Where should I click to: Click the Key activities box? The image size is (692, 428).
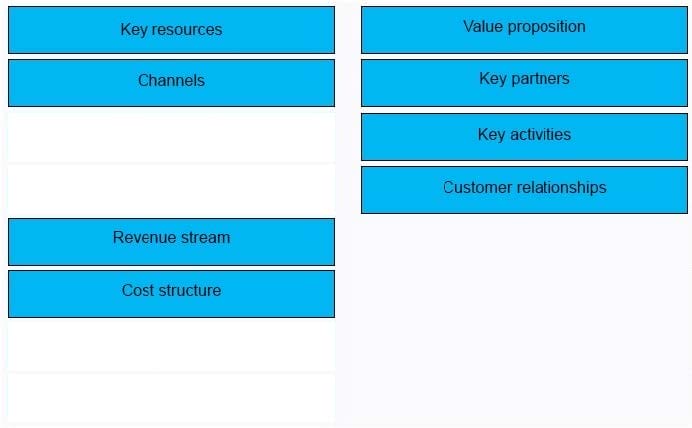(524, 137)
